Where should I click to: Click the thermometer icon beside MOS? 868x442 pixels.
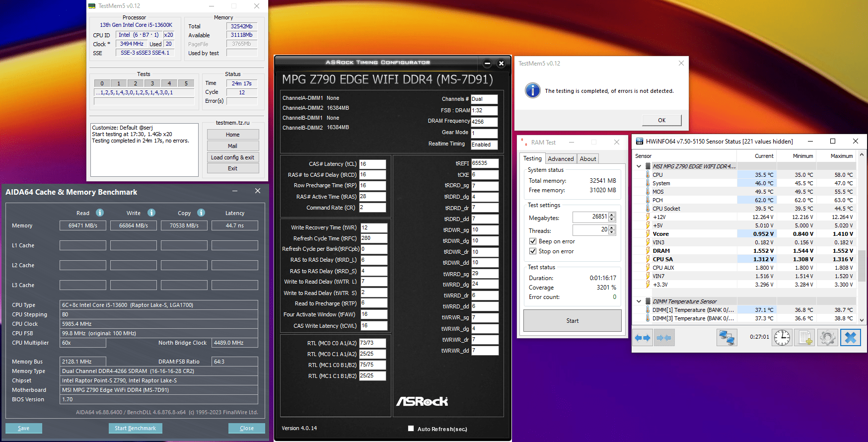pos(648,191)
